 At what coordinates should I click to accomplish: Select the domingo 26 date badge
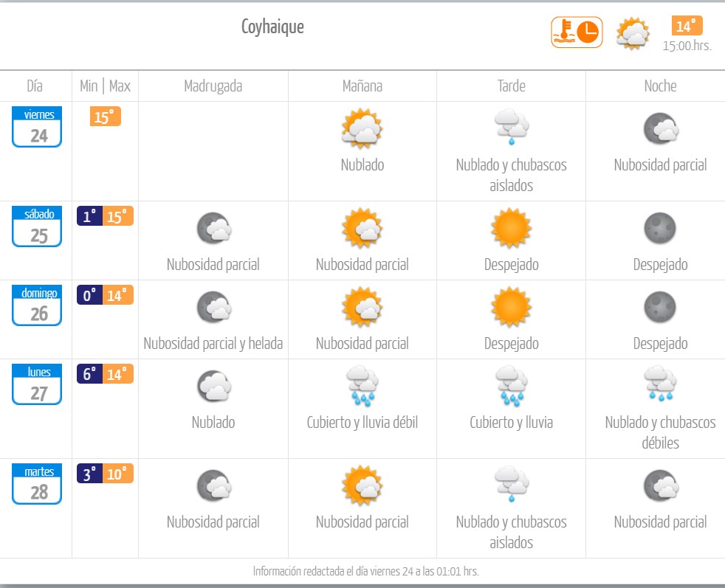tap(37, 305)
